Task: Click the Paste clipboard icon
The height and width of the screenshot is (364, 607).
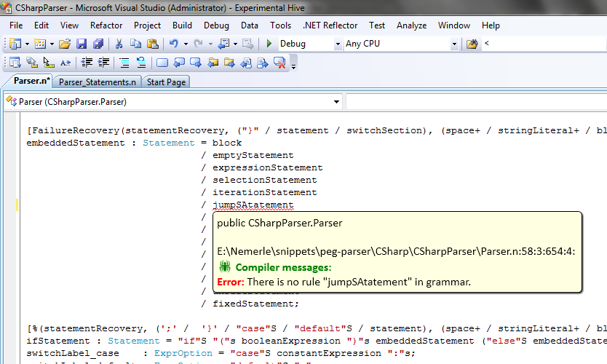Action: pos(151,44)
